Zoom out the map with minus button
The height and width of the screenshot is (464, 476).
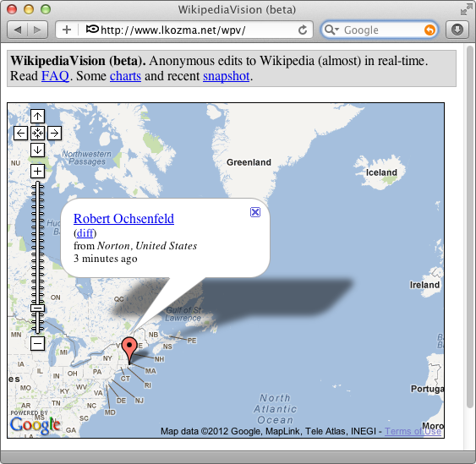tap(38, 343)
